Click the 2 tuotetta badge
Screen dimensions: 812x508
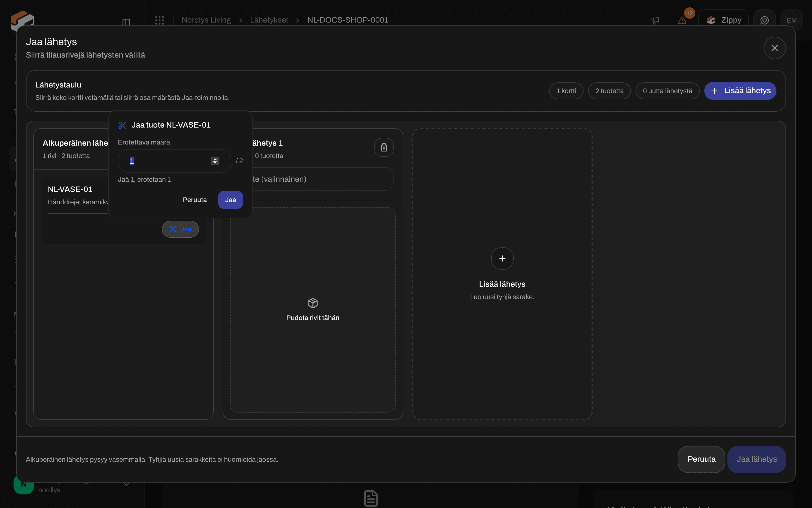coord(609,91)
